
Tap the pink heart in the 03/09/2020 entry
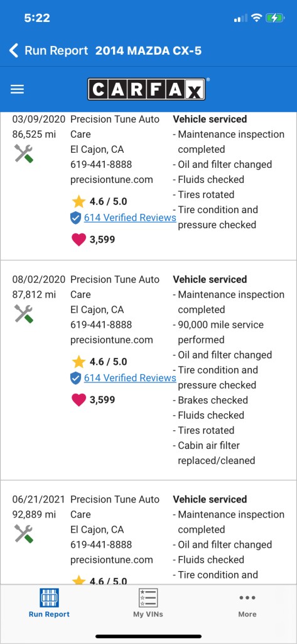78,240
